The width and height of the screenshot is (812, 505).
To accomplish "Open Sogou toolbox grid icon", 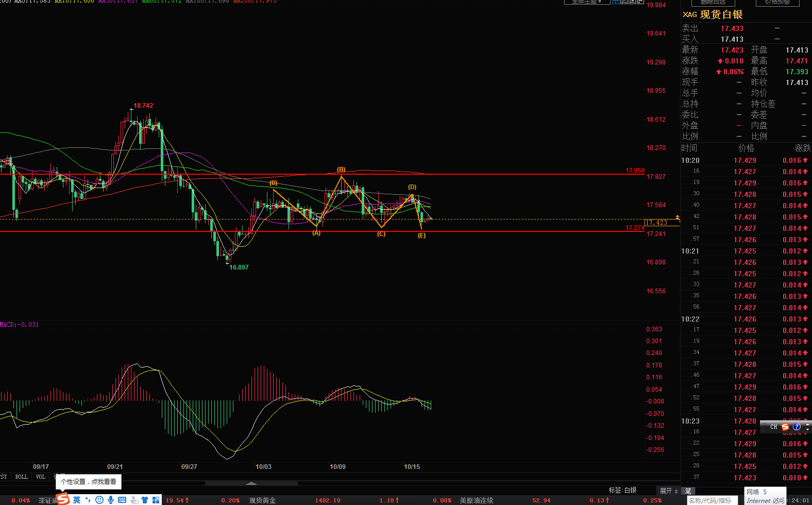I will tap(156, 499).
